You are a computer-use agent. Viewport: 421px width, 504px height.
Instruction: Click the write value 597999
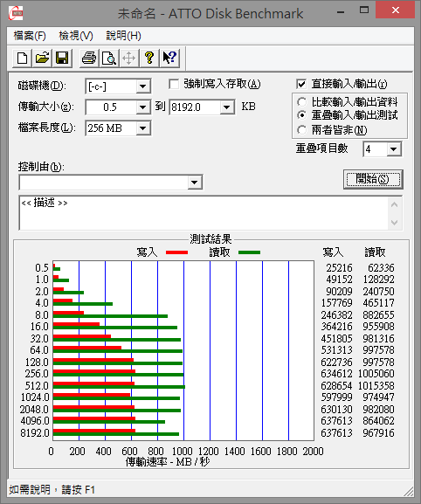click(x=336, y=397)
